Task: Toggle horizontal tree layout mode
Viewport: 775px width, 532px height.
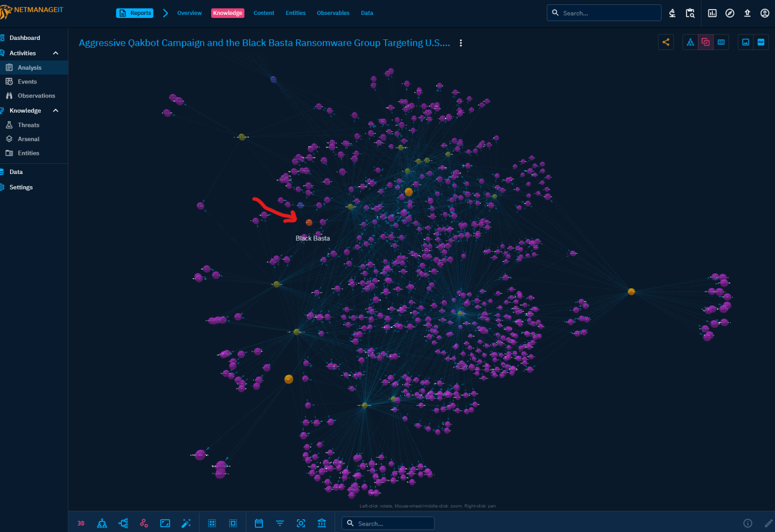Action: pos(123,523)
